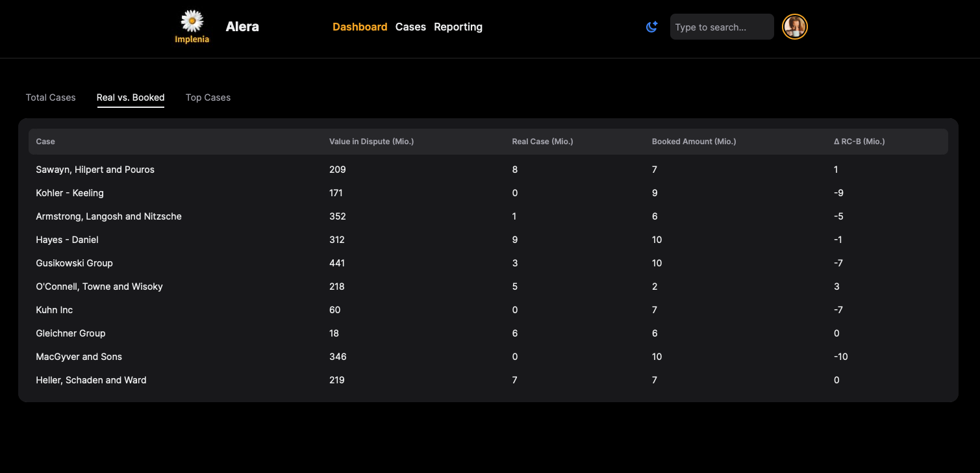Switch to the Total Cases tab
Image resolution: width=980 pixels, height=473 pixels.
click(x=51, y=97)
